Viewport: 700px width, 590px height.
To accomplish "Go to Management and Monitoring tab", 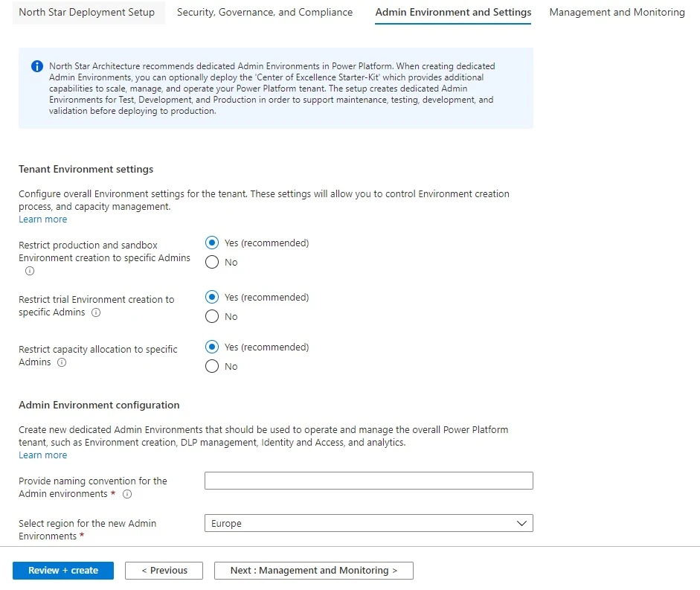I will (x=617, y=13).
